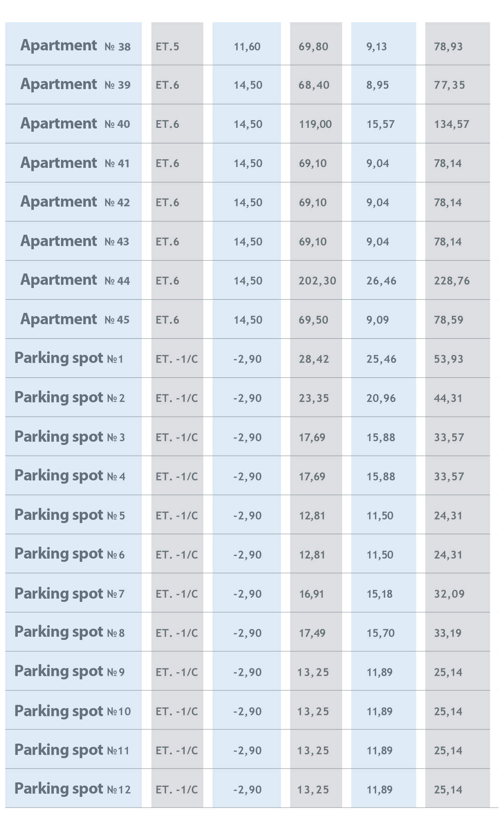Select the 20,96 value for Parking spot 2

click(381, 398)
